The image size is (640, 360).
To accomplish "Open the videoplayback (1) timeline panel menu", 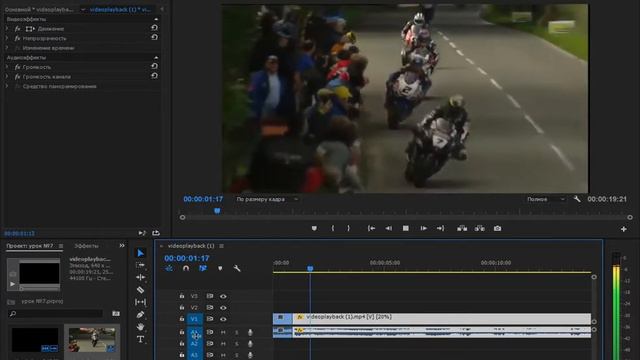I will point(222,246).
